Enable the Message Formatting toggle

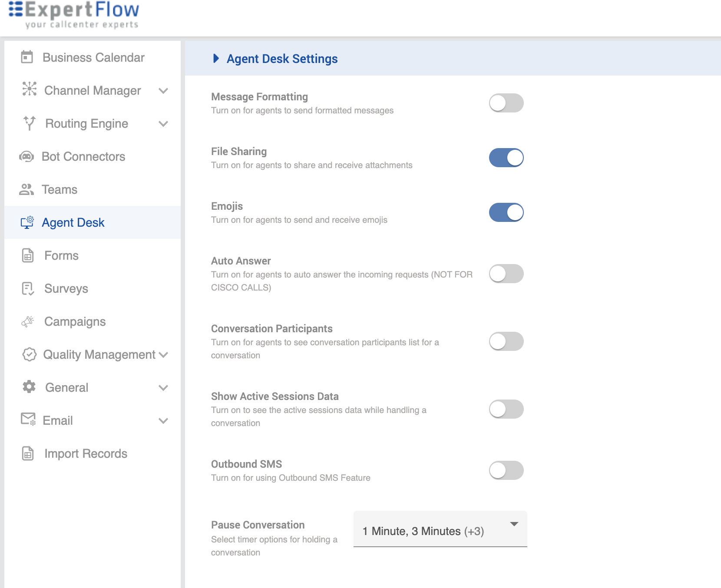point(506,103)
